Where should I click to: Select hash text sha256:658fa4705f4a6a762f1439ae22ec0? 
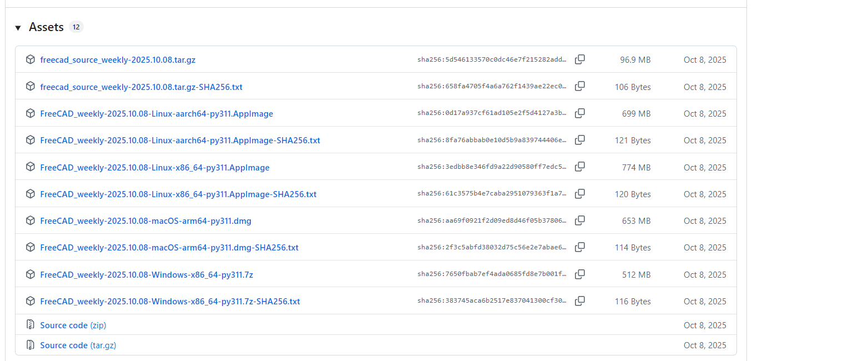492,87
